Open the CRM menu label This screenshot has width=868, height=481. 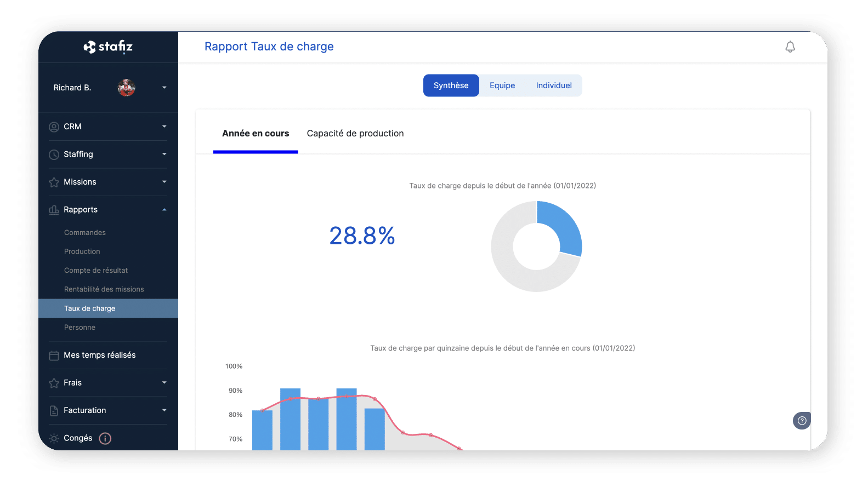(72, 127)
